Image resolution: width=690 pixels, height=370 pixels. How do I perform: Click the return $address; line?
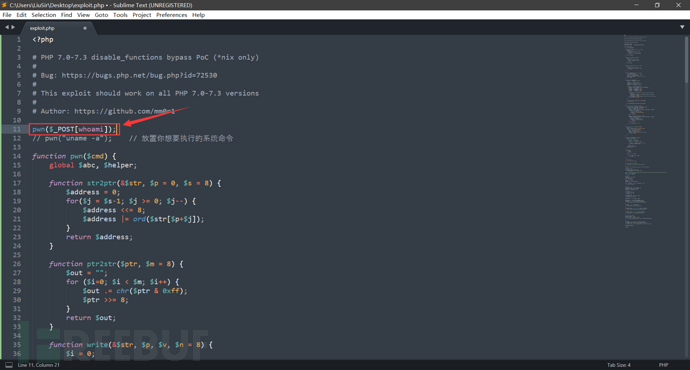point(99,237)
